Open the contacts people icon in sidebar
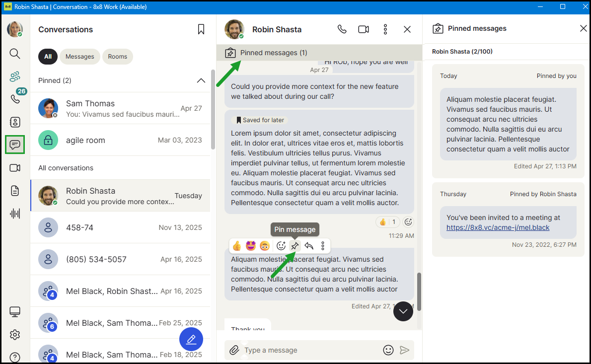Viewport: 591px width, 364px height. click(15, 76)
